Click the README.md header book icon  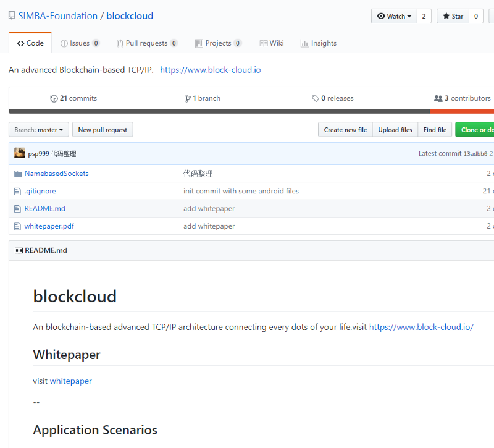coord(19,251)
